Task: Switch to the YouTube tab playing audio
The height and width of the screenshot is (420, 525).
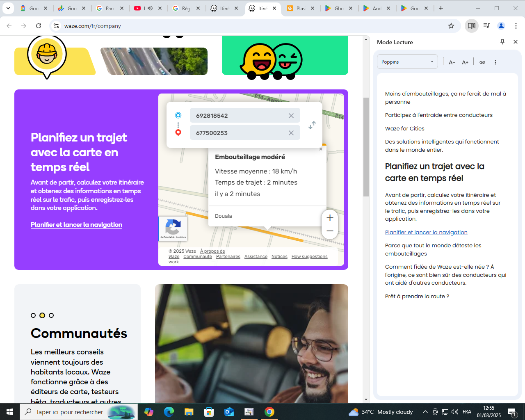Action: pos(148,8)
